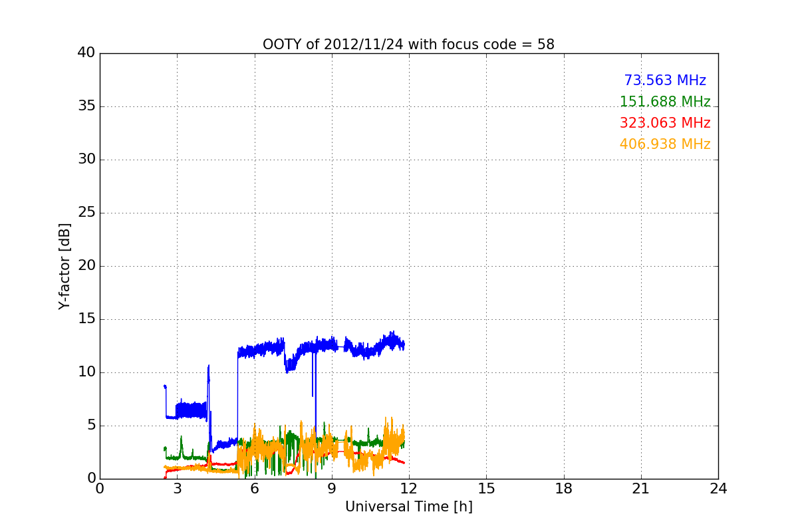Click the y-axis tick label 30
798x532 pixels.
pos(86,160)
